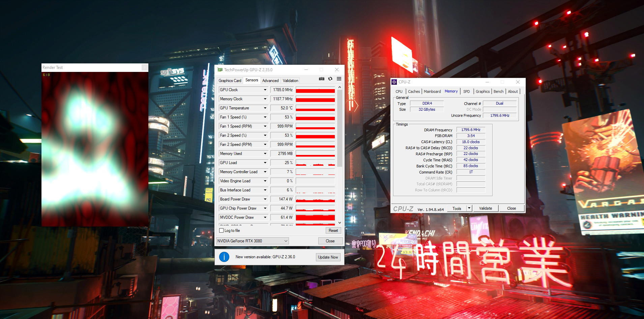Image resolution: width=644 pixels, height=319 pixels.
Task: Open the Board Power Draw dropdown
Action: click(x=265, y=199)
